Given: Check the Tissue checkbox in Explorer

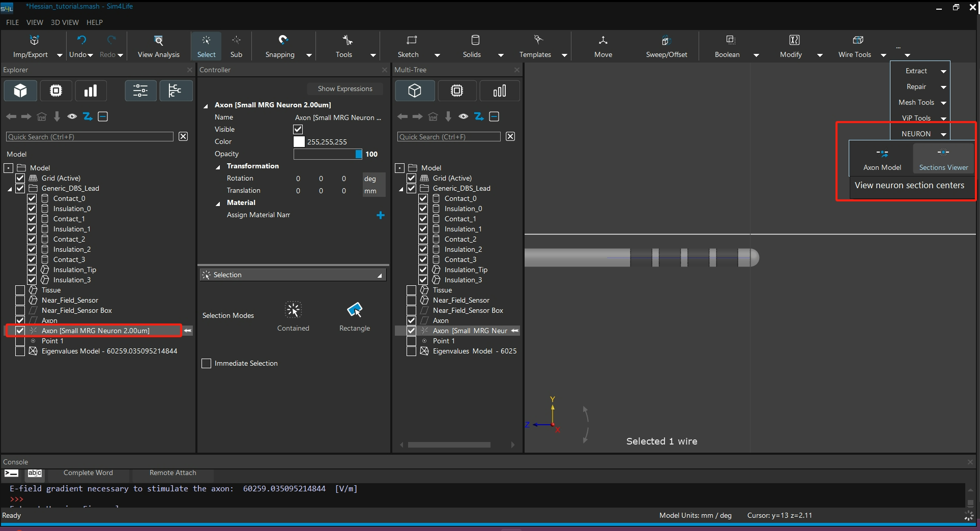Looking at the screenshot, I should [x=20, y=290].
